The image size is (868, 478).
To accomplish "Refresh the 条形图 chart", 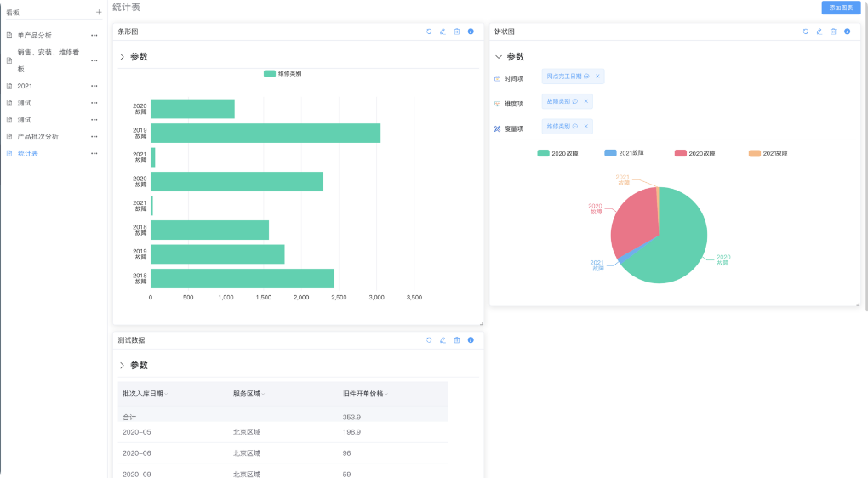I will click(429, 31).
